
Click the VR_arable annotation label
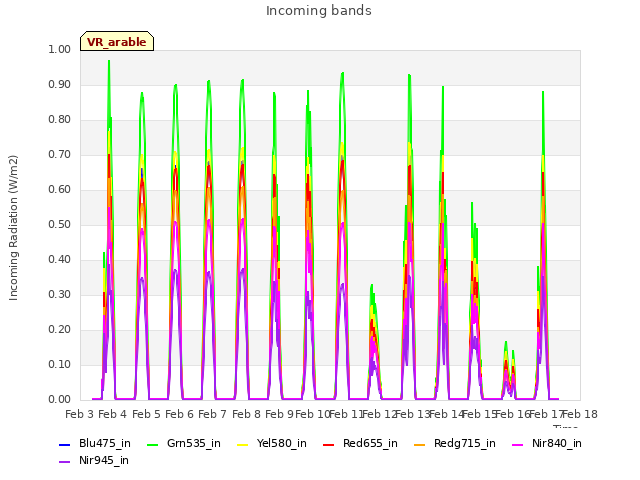pyautogui.click(x=117, y=41)
